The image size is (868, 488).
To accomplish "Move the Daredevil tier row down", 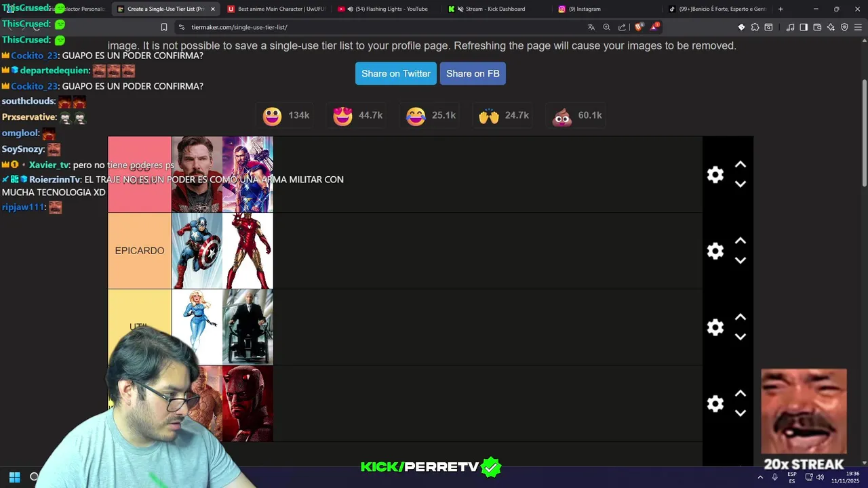I will (x=741, y=413).
